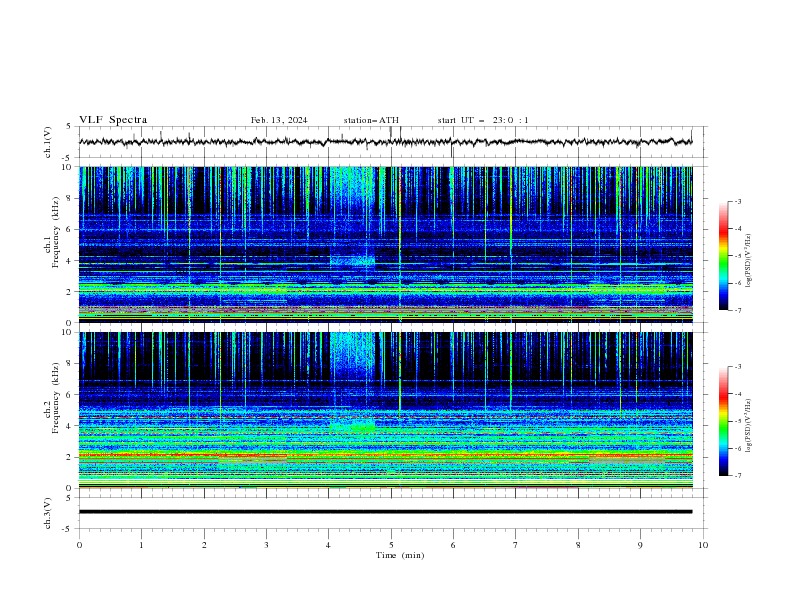Click the ch.2 "Frequency (kHz)" axis label

click(55, 398)
